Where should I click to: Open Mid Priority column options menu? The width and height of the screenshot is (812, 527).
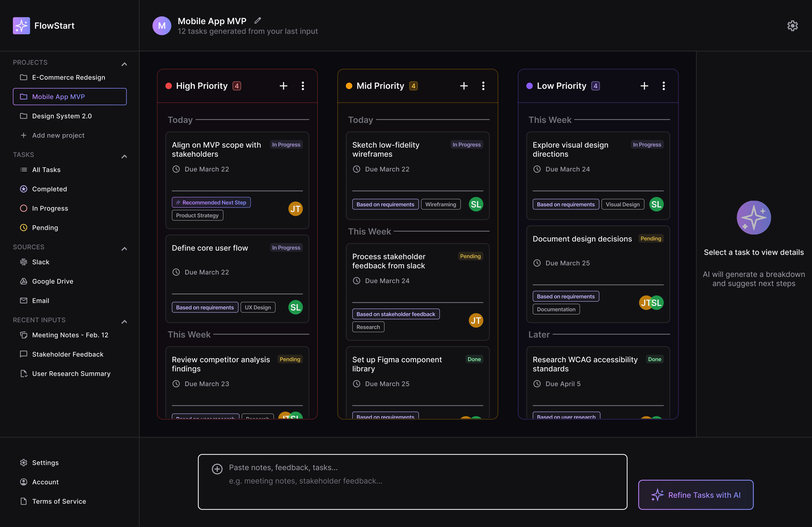click(x=483, y=86)
